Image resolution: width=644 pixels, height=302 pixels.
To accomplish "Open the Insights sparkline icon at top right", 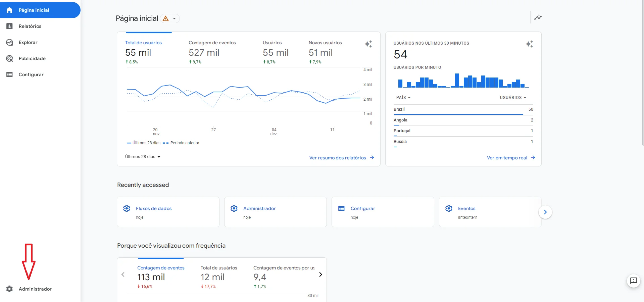I will [x=538, y=17].
